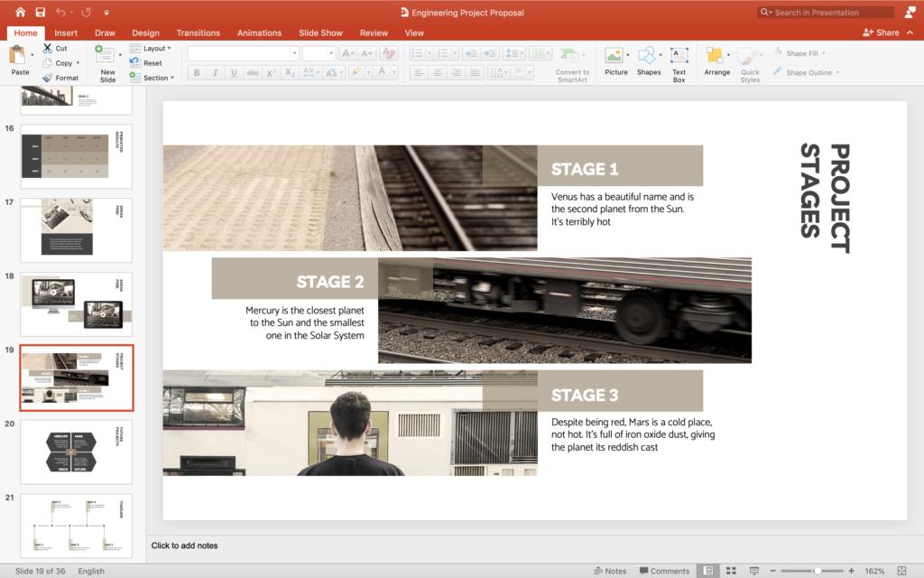Reset the slide layout
924x578 pixels.
[145, 63]
